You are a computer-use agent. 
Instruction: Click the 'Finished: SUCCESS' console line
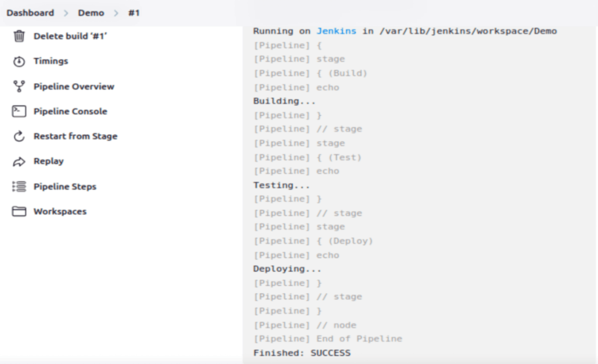pos(302,353)
